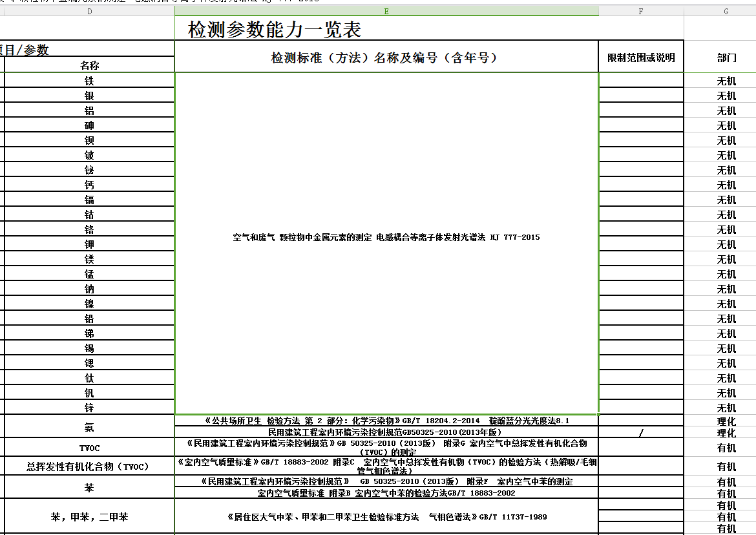Image resolution: width=756 pixels, height=535 pixels.
Task: Select the 铋 cell
Action: coord(89,170)
